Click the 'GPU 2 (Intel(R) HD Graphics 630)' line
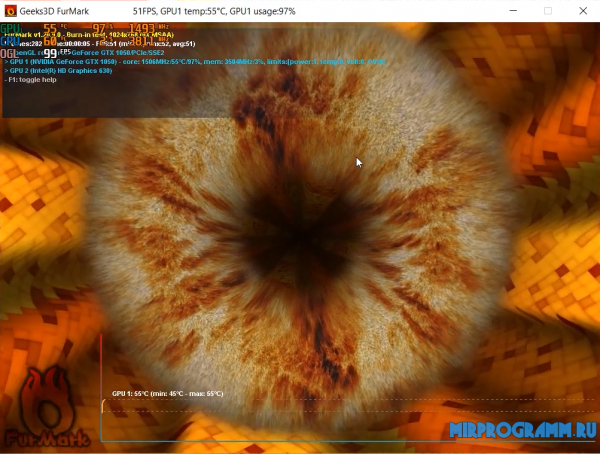Image resolution: width=600 pixels, height=454 pixels. click(x=58, y=71)
